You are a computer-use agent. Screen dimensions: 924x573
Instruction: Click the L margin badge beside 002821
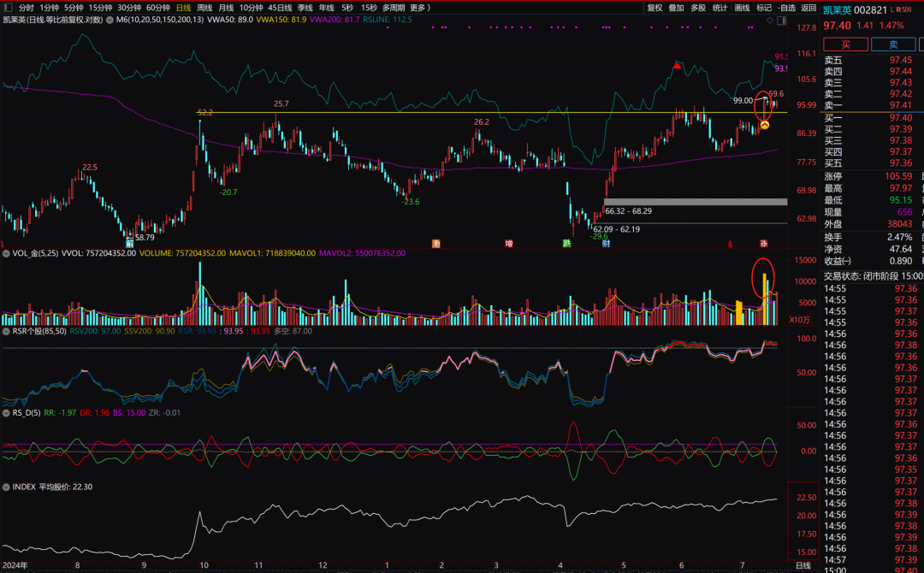tap(892, 9)
